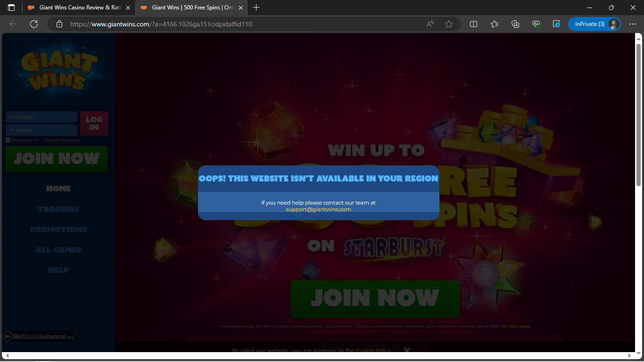Click the browser refresh icon
Image resolution: width=644 pixels, height=362 pixels.
click(x=33, y=24)
